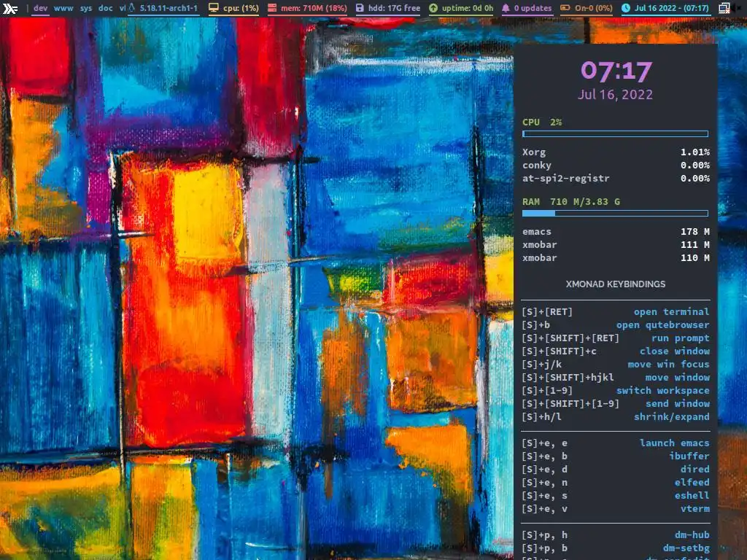The image size is (747, 560).
Task: Click the send window keybinding row
Action: (616, 404)
